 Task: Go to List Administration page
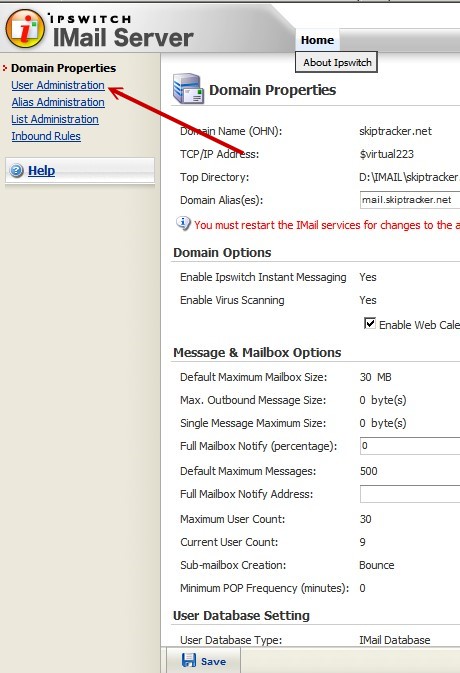click(55, 119)
